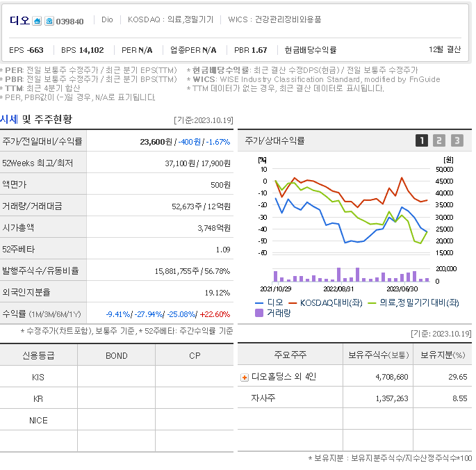The height and width of the screenshot is (470, 476).
Task: Select current price 23,600원
Action: [x=156, y=142]
